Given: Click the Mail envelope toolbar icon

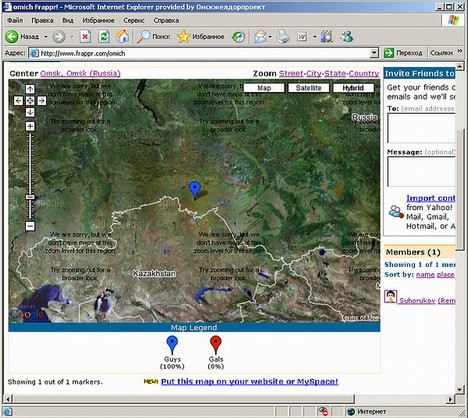Looking at the screenshot, I should coord(261,37).
